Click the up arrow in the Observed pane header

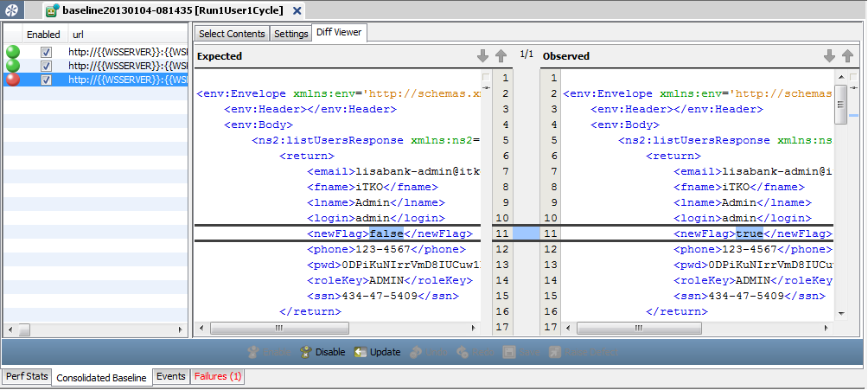(x=847, y=56)
